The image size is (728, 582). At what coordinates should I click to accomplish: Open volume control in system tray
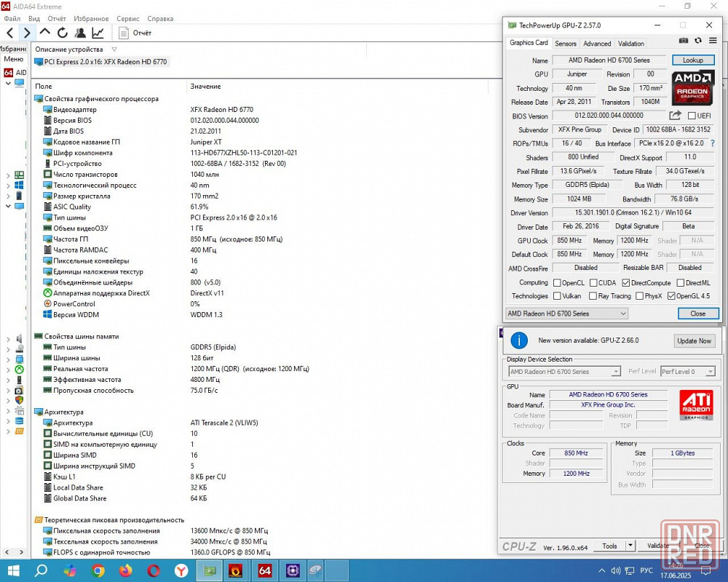point(616,571)
